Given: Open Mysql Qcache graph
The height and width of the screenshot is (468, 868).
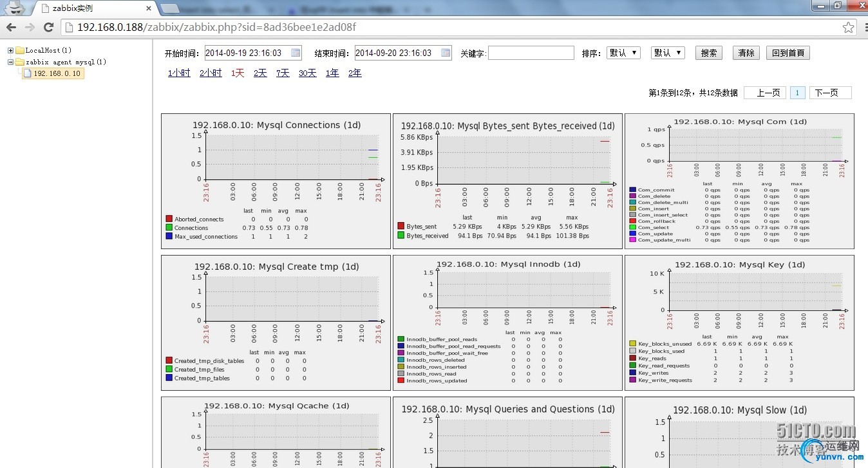Looking at the screenshot, I should pyautogui.click(x=276, y=433).
